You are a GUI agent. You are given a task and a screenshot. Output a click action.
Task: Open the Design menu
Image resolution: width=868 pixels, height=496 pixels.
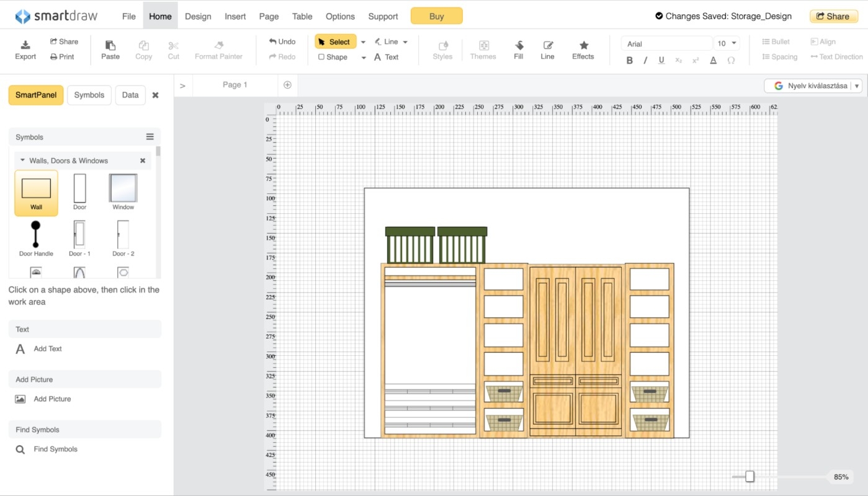[198, 16]
